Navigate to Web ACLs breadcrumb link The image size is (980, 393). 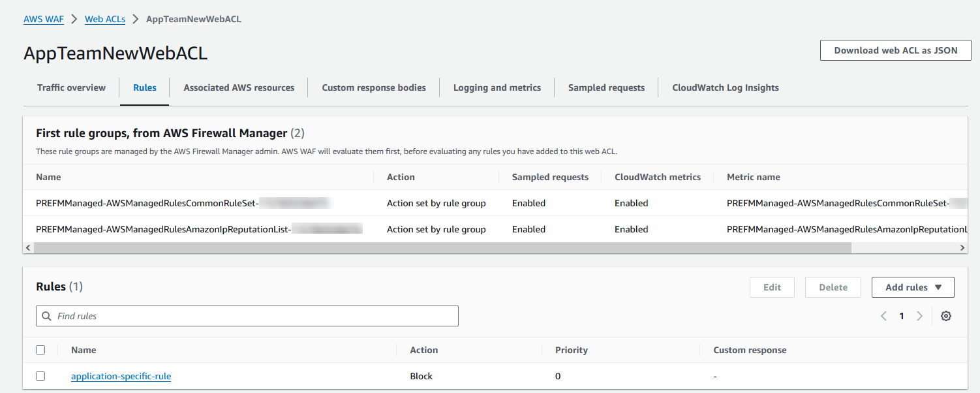click(104, 19)
